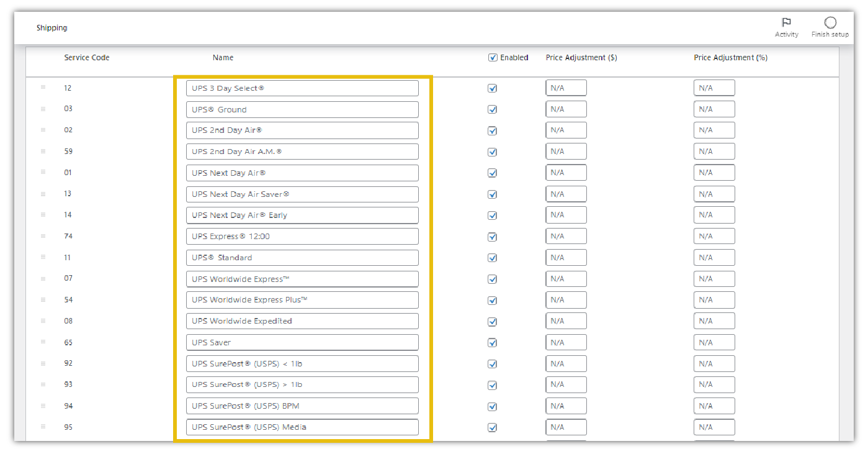Click percent price adjustment for service code 65
This screenshot has width=868, height=454.
click(714, 342)
